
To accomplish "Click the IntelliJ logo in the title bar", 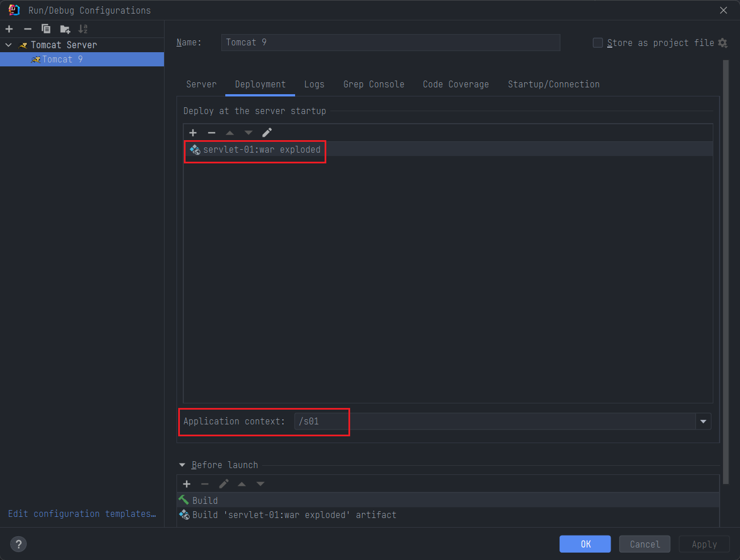I will pos(14,10).
